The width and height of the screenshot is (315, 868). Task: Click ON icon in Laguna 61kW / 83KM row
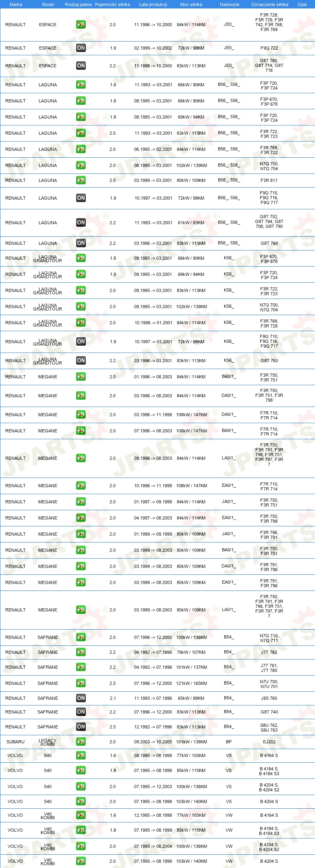[x=81, y=223]
